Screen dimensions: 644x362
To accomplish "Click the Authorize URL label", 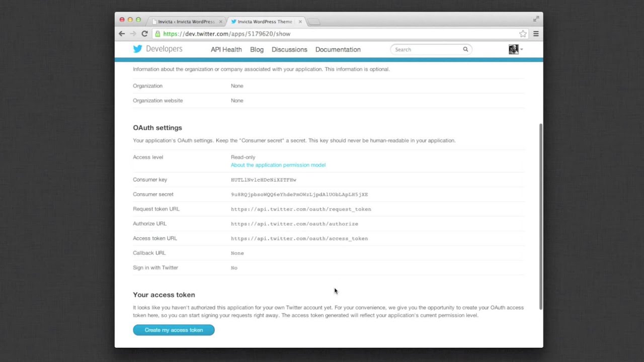I will click(x=149, y=223).
